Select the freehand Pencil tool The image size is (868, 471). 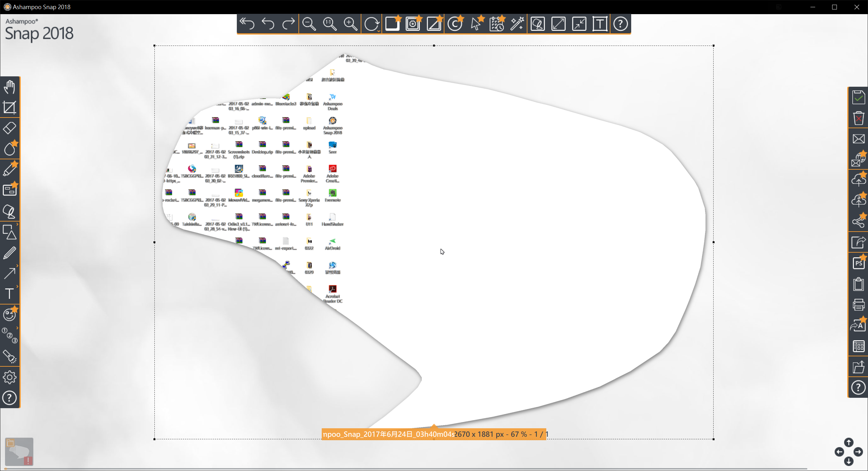(x=9, y=253)
